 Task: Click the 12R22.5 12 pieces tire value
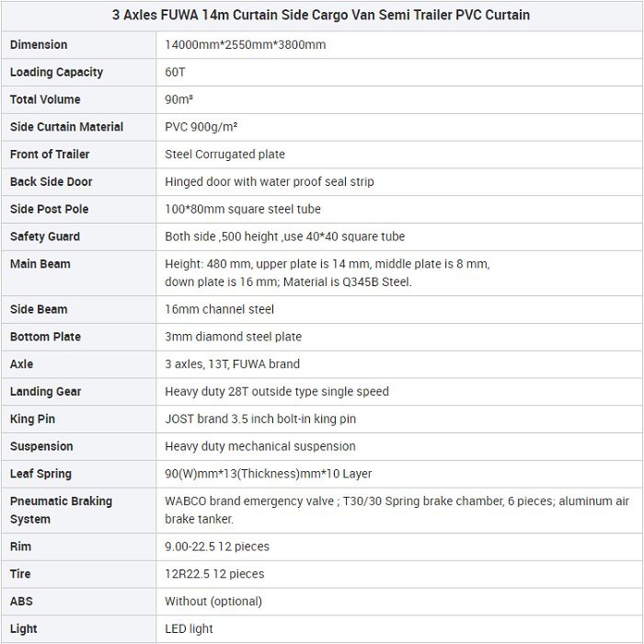[x=214, y=573]
